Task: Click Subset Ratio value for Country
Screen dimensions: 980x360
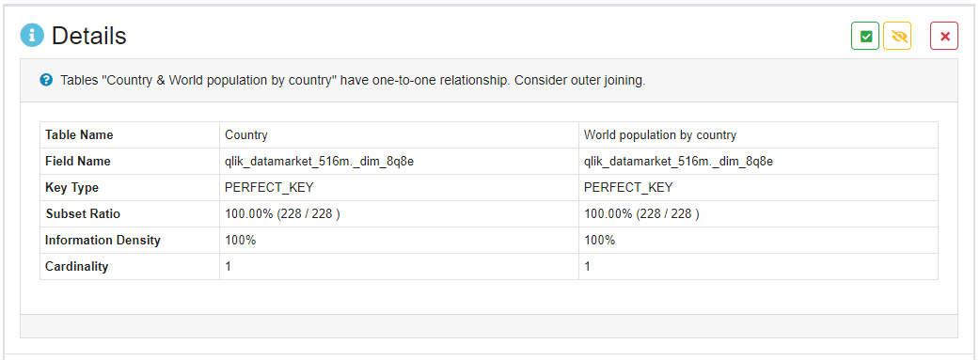Action: [282, 213]
